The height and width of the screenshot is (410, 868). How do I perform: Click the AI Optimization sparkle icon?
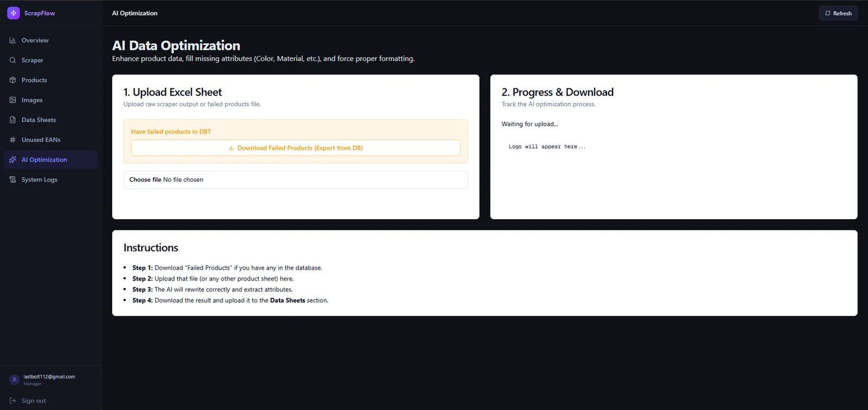click(12, 159)
